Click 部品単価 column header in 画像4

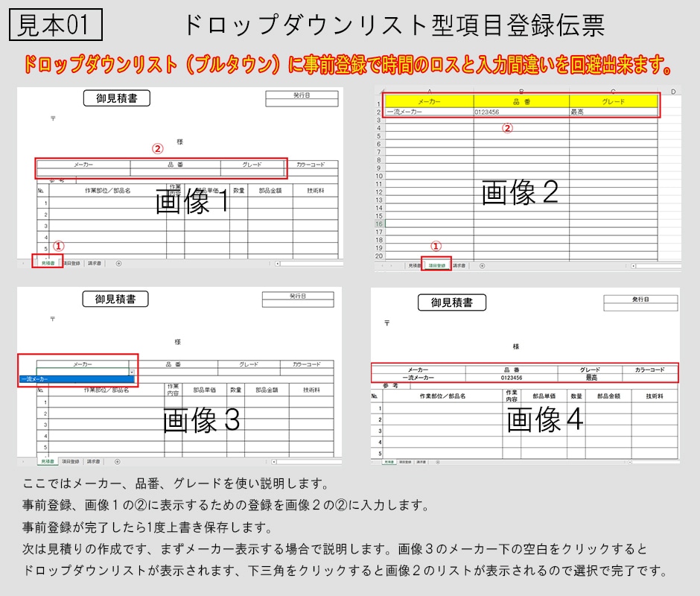[x=544, y=396]
